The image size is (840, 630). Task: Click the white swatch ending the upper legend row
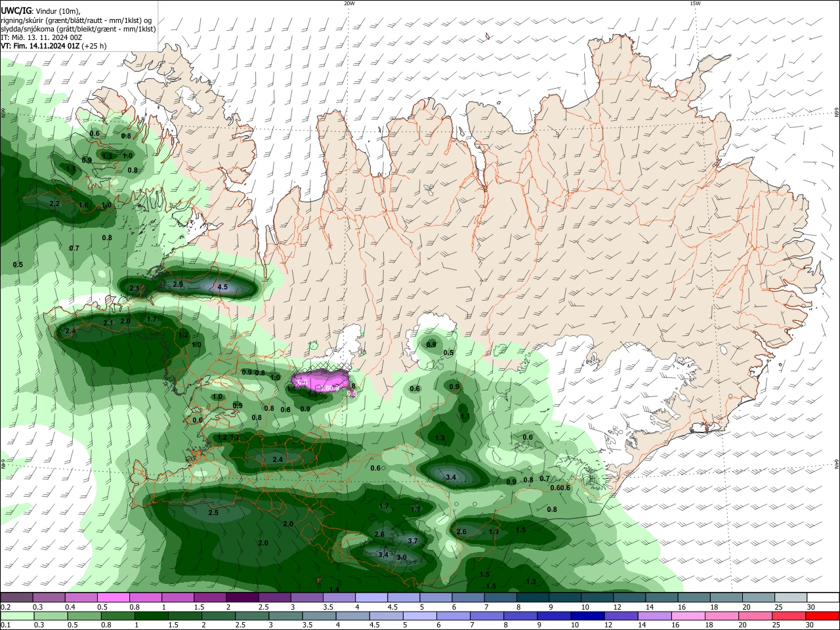click(824, 597)
